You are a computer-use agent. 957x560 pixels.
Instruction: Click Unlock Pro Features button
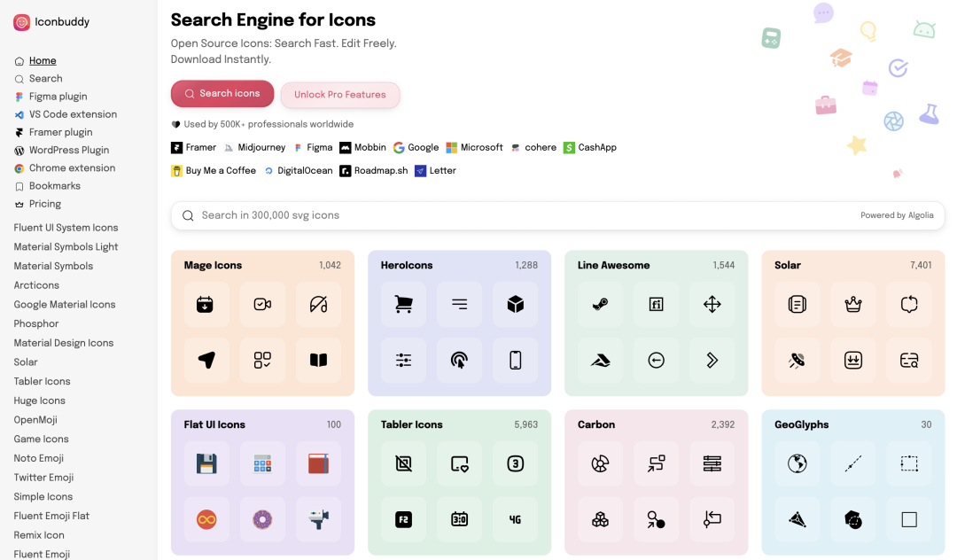click(x=340, y=95)
